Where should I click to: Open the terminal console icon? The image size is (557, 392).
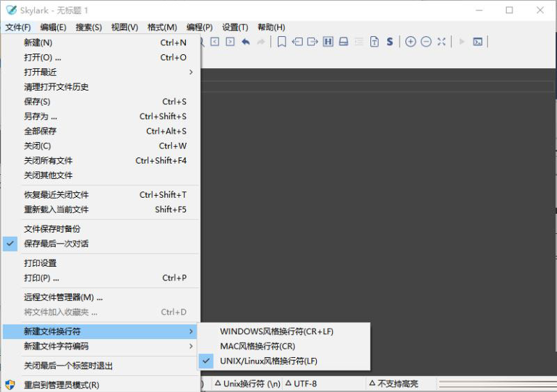[478, 42]
